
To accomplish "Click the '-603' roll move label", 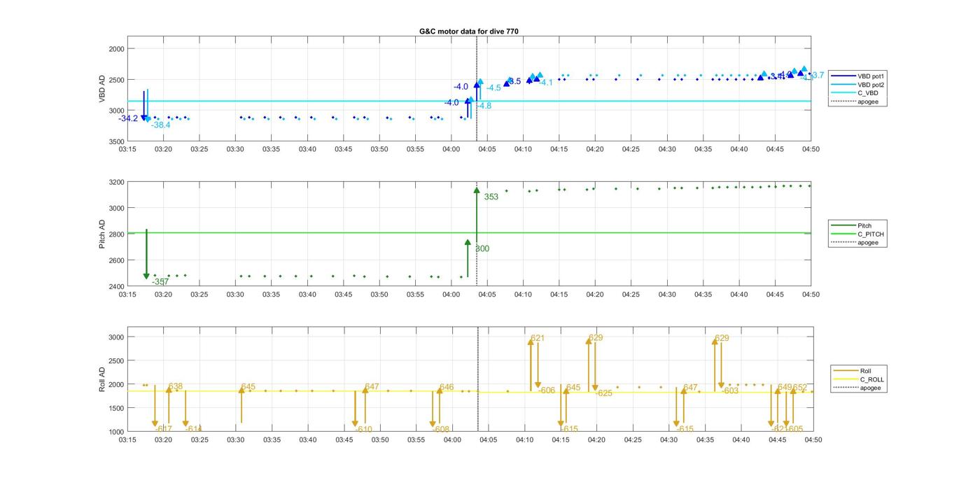I will 730,391.
